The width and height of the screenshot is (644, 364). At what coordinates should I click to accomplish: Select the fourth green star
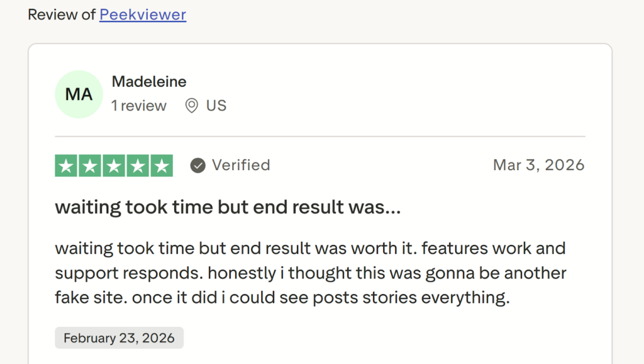tap(137, 165)
